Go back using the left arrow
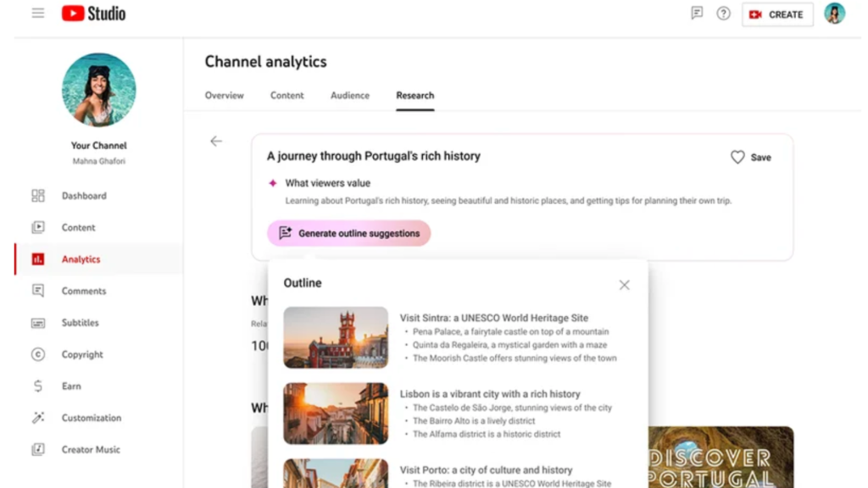 [x=216, y=141]
